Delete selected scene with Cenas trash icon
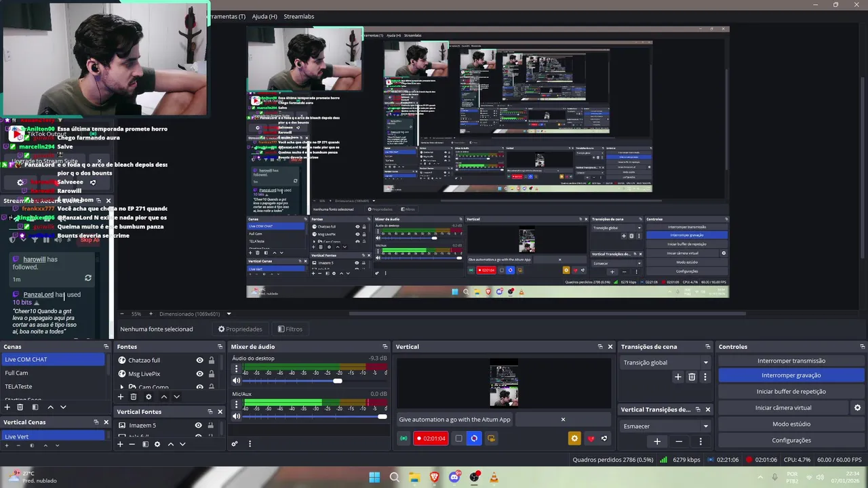 tap(20, 407)
